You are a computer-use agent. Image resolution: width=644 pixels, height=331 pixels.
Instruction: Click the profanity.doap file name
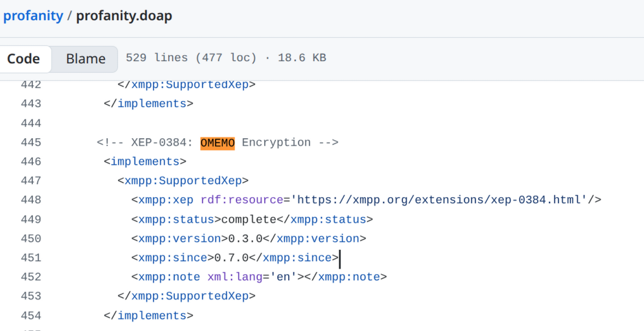(124, 16)
